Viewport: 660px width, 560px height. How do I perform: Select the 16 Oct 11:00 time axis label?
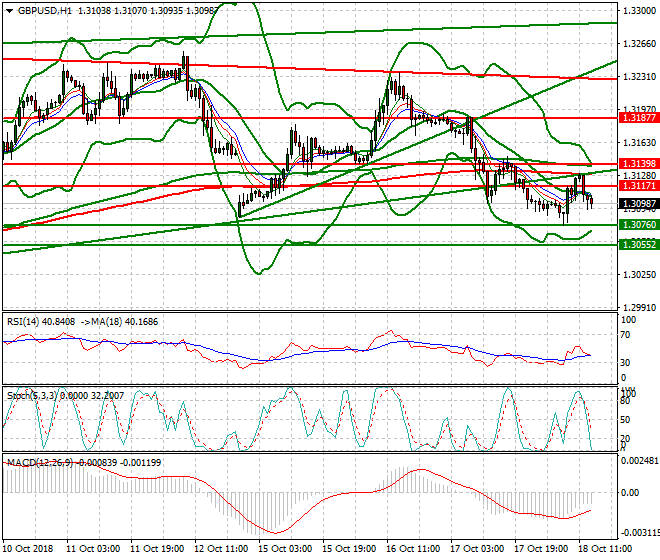coord(413,549)
